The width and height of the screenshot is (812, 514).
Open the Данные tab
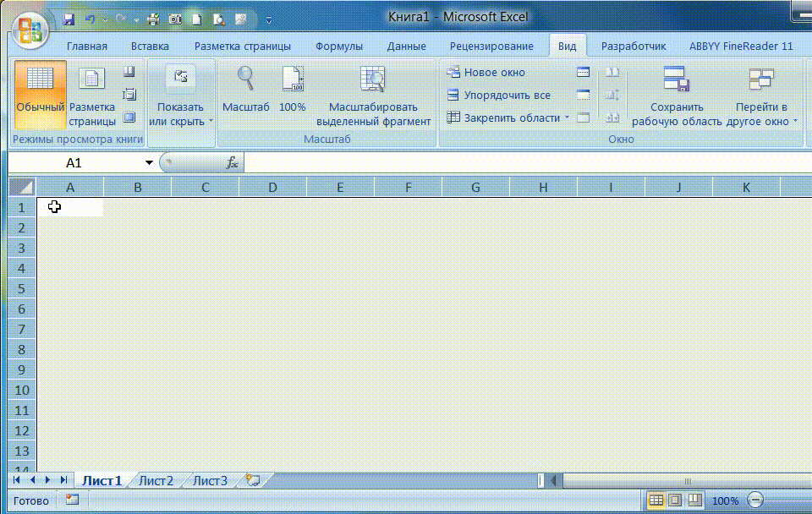coord(407,46)
